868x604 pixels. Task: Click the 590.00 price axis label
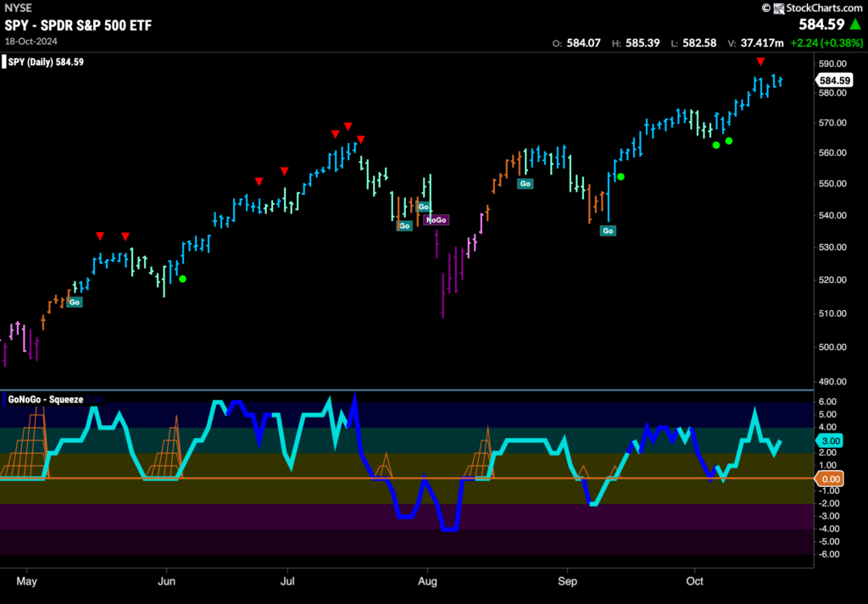832,63
